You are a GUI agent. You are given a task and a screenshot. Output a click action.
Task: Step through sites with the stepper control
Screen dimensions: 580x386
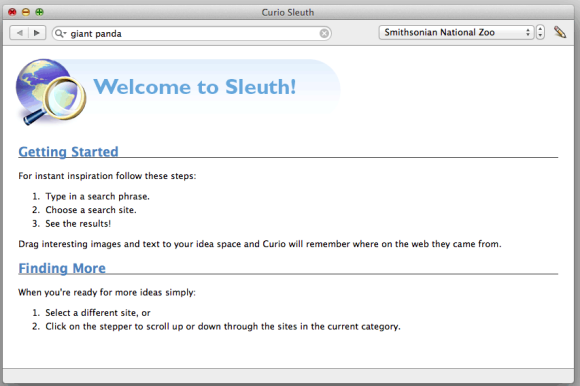(x=540, y=33)
